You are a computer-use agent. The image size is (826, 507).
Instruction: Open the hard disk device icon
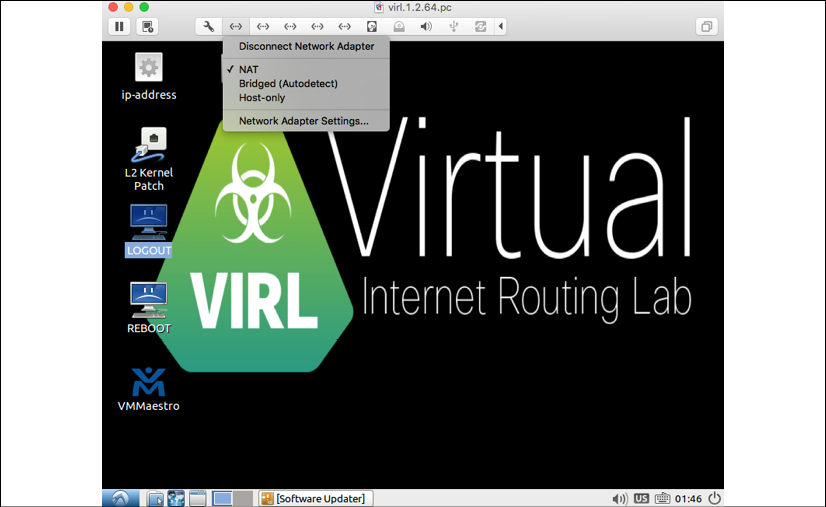(372, 26)
